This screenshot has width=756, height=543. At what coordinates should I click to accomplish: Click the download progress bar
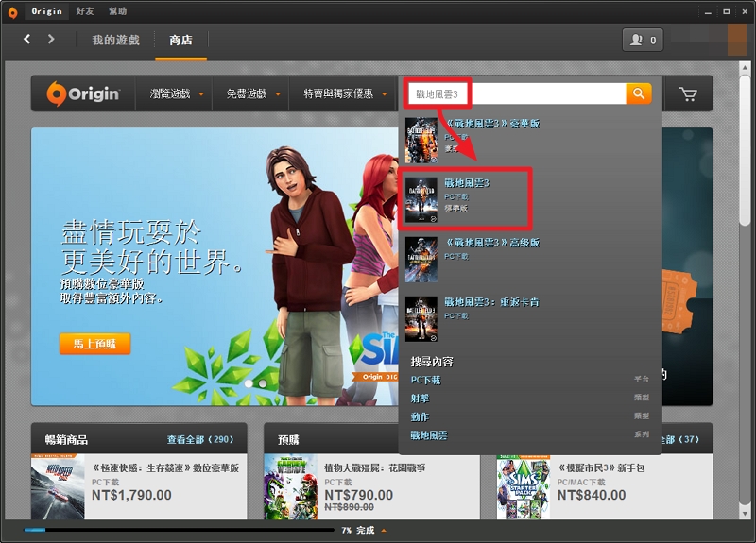point(180,530)
